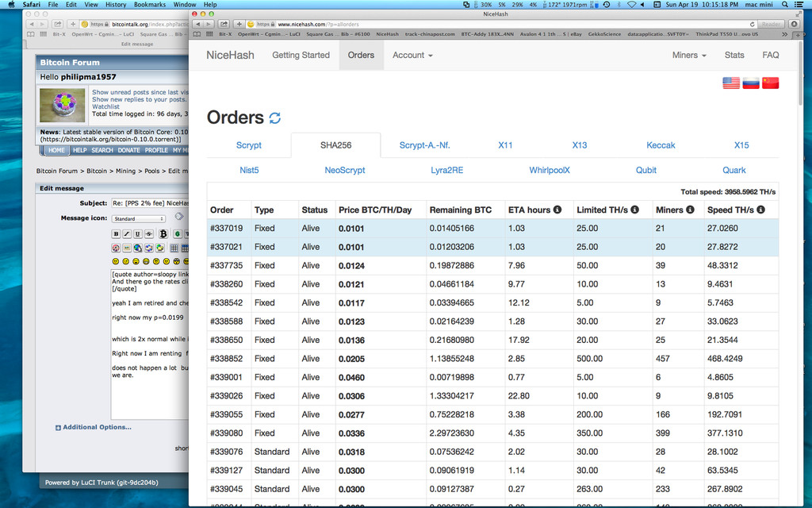Open the Miners dropdown in NiceHash navbar

pyautogui.click(x=689, y=55)
